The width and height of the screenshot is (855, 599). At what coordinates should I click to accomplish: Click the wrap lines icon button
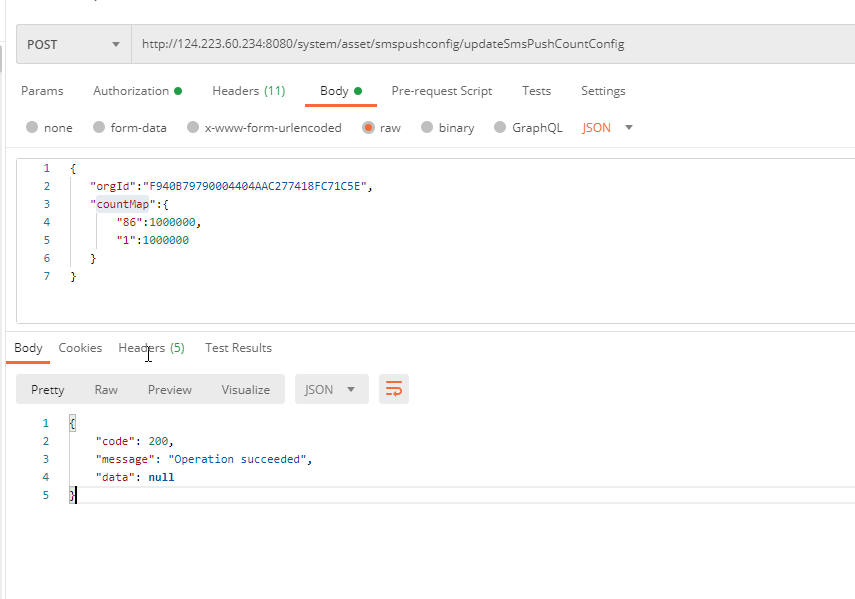click(394, 389)
